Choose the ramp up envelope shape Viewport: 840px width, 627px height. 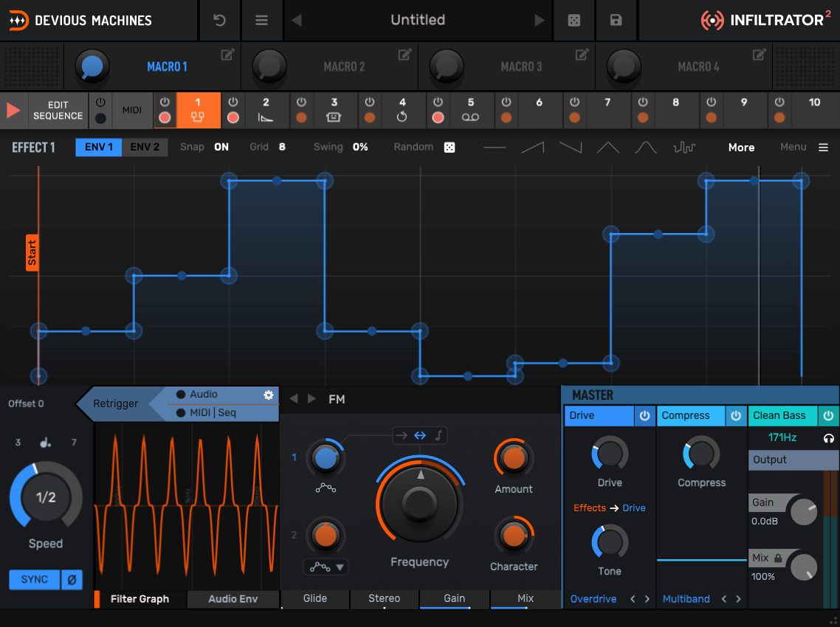[532, 148]
